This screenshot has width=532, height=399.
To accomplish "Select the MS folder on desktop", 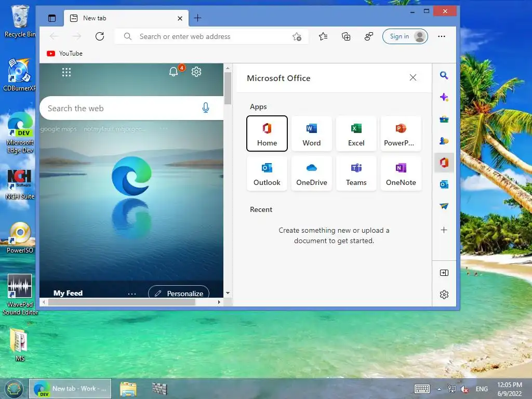I will pos(19,345).
